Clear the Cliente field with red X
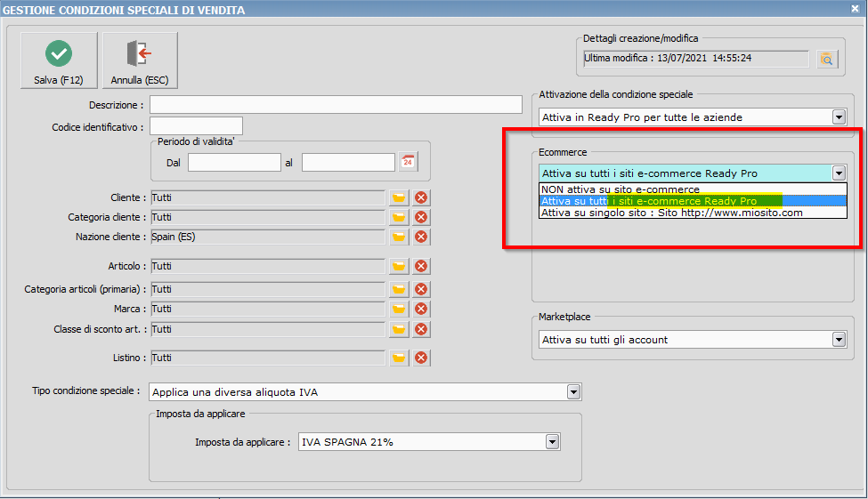The image size is (868, 499). [421, 197]
